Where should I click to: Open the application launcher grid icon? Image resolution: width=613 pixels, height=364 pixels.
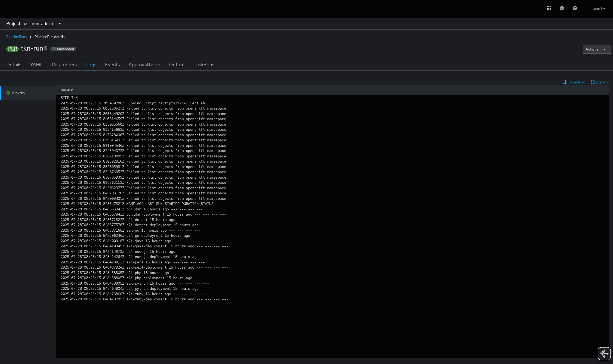[549, 8]
